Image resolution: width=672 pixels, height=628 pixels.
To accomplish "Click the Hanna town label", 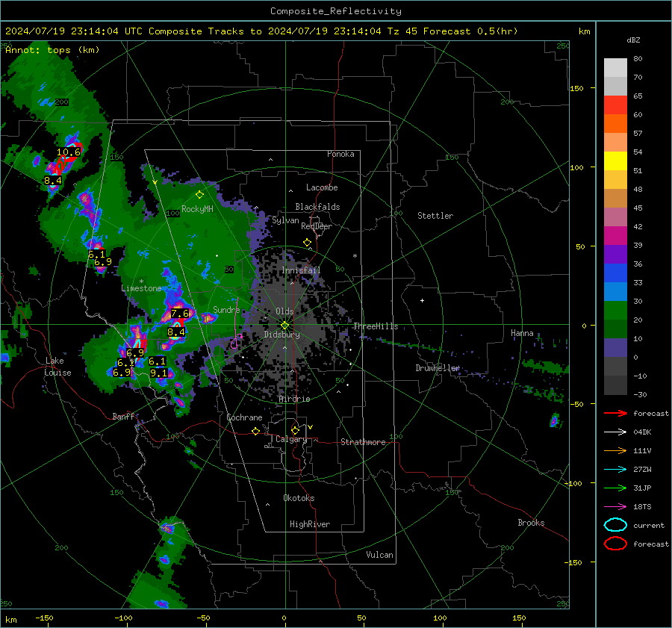I will click(x=522, y=333).
